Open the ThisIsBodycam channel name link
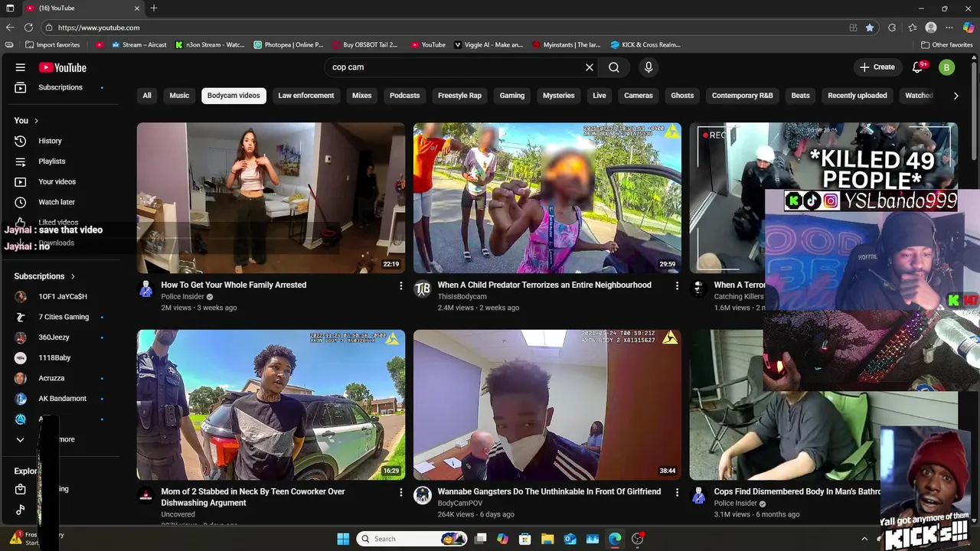The height and width of the screenshot is (551, 980). (462, 296)
